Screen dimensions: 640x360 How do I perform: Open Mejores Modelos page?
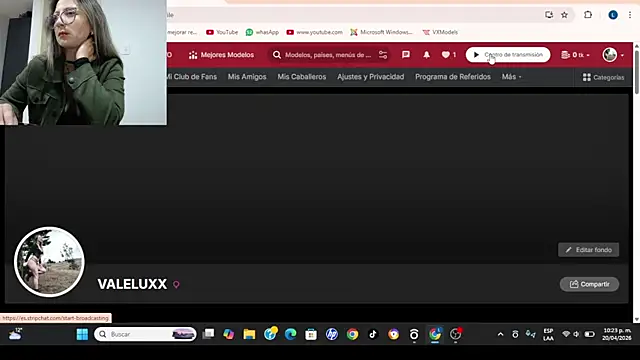click(221, 55)
